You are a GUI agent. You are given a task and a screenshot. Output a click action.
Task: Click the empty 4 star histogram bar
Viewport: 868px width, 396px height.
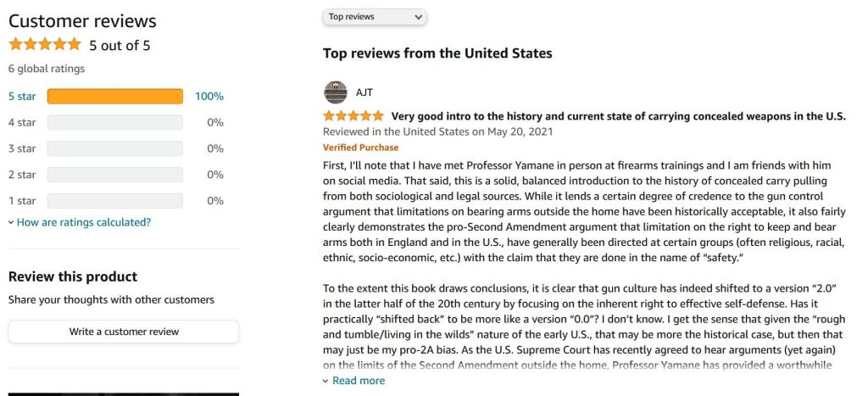coord(115,122)
